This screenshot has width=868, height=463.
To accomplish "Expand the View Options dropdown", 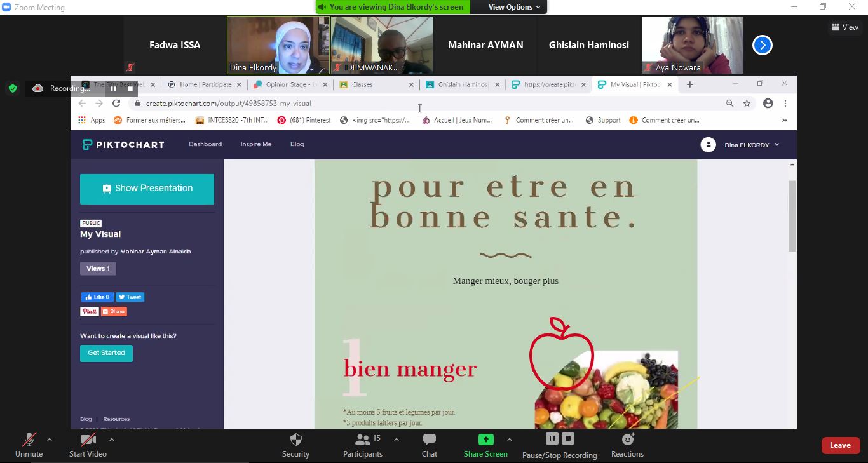I will coord(514,7).
